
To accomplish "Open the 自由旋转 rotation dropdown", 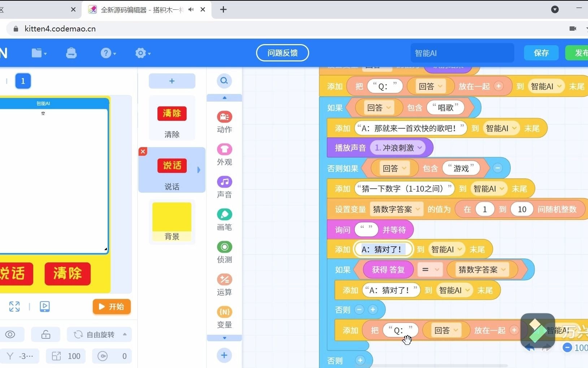I will (100, 334).
